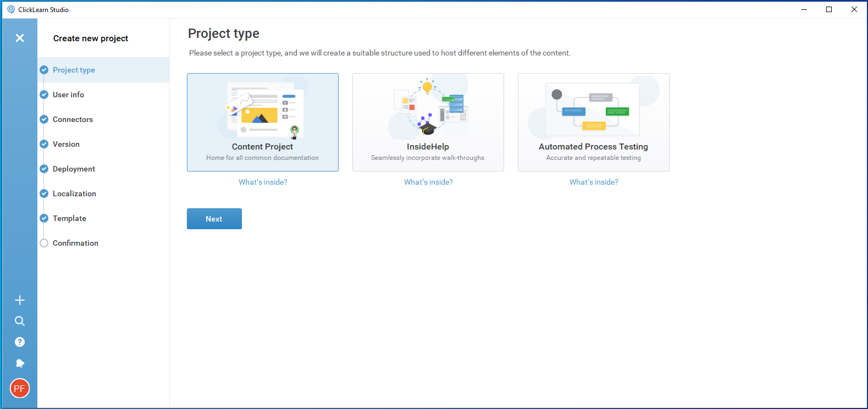Click the 'Please select a project type' description

tap(380, 53)
